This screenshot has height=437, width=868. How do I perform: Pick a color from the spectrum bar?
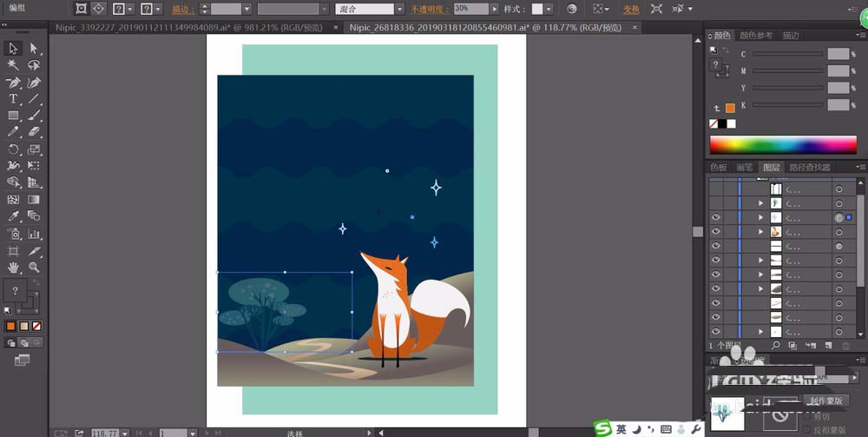click(783, 144)
